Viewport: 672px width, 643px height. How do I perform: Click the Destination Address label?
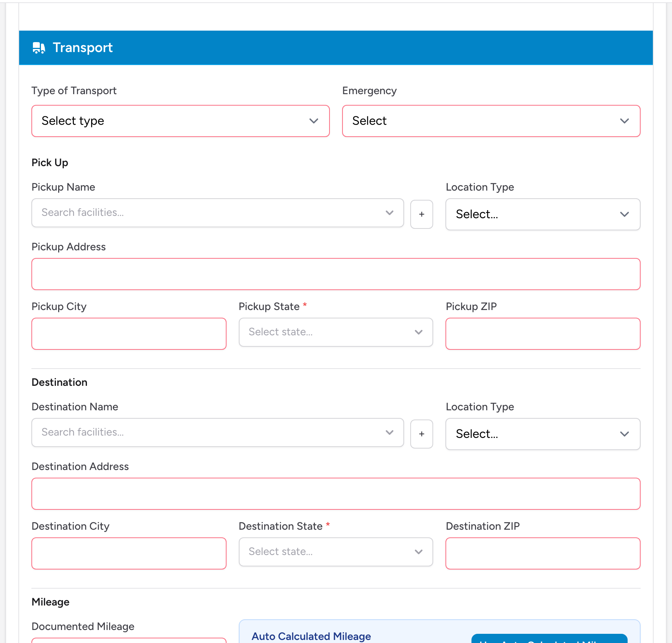click(x=80, y=467)
